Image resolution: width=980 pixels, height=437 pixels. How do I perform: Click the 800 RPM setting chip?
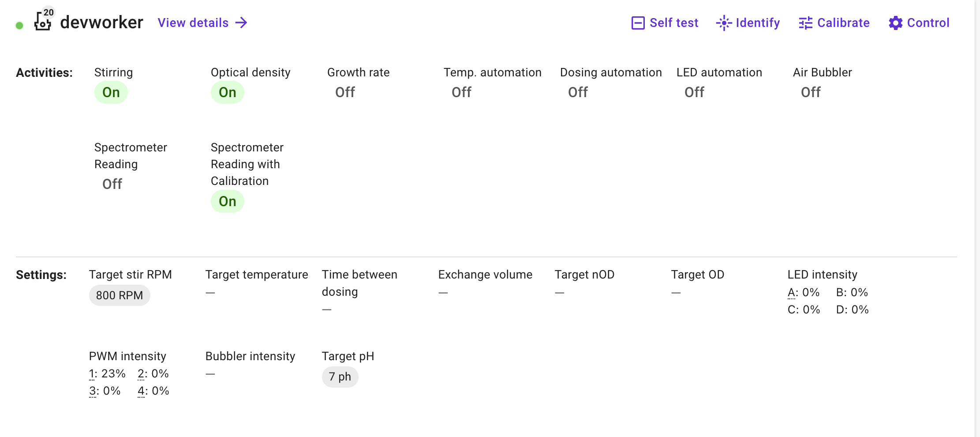coord(120,295)
